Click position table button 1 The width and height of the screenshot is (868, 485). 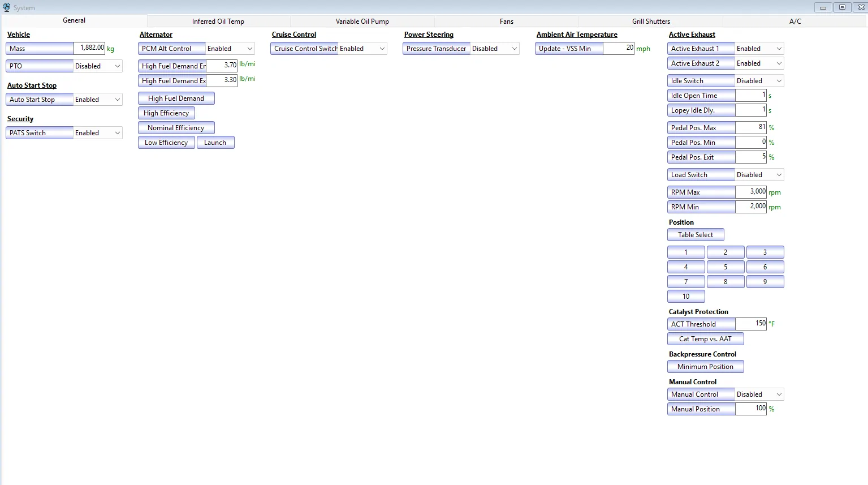686,252
